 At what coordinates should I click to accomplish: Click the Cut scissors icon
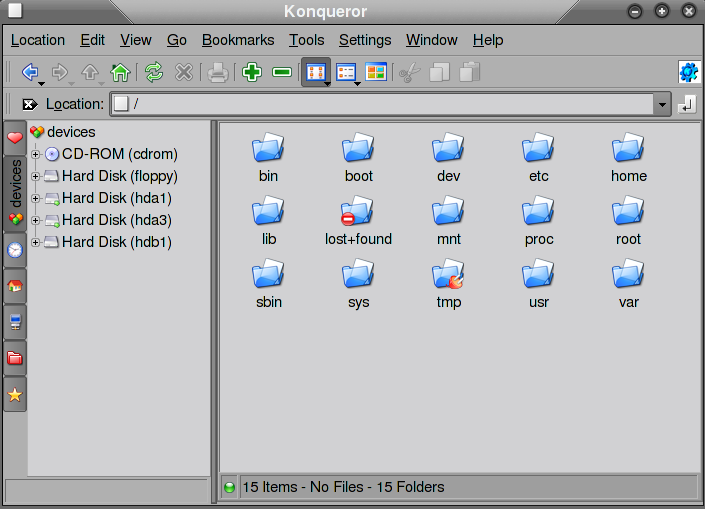click(x=410, y=72)
